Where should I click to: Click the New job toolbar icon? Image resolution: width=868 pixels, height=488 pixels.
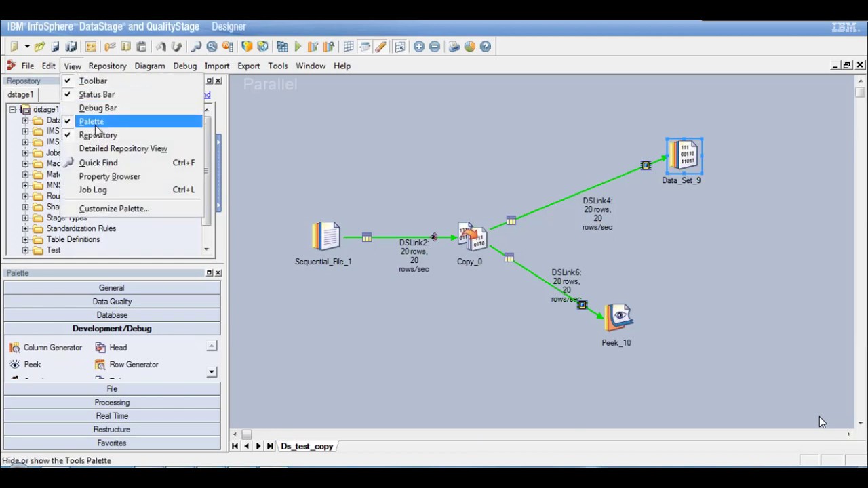click(x=14, y=46)
